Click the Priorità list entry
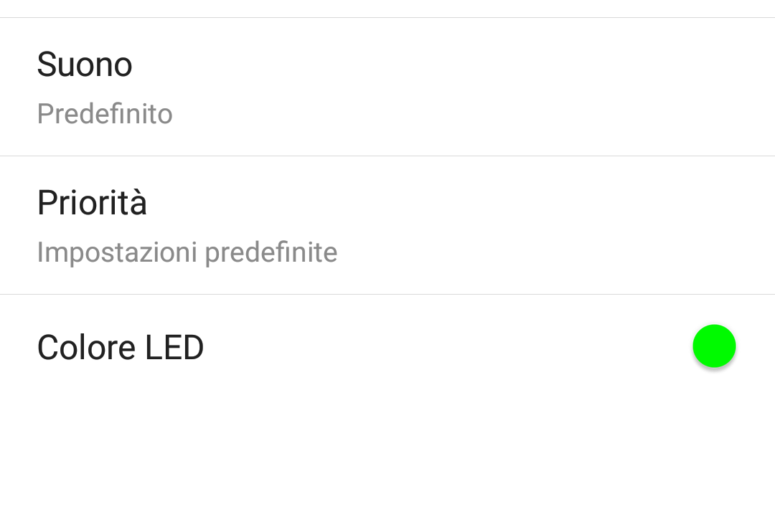 (x=387, y=225)
